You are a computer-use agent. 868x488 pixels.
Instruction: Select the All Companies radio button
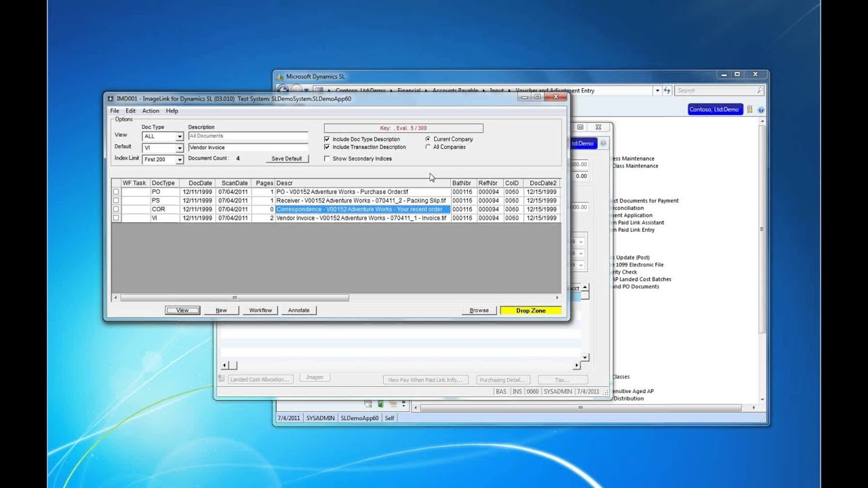click(x=428, y=146)
